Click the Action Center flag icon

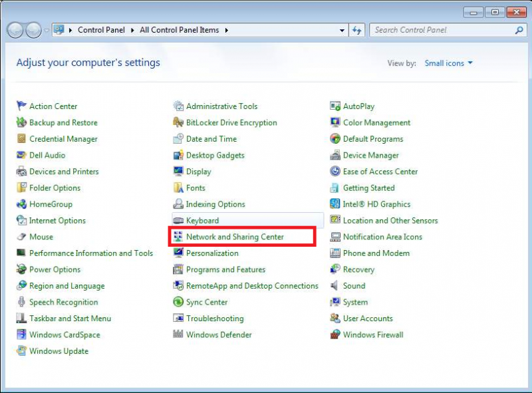tap(21, 106)
